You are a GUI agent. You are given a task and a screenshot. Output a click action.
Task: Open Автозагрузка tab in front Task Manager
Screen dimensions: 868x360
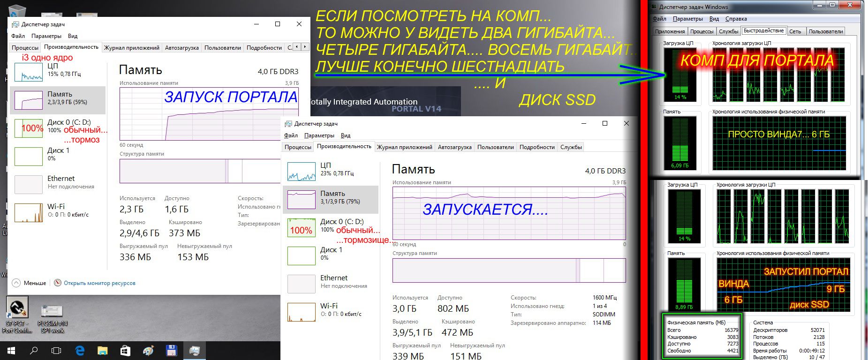(x=455, y=147)
